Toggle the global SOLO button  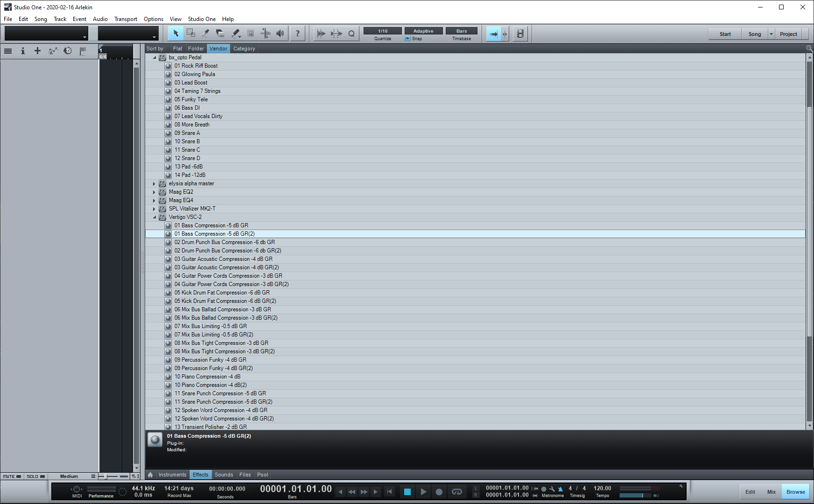[x=35, y=476]
